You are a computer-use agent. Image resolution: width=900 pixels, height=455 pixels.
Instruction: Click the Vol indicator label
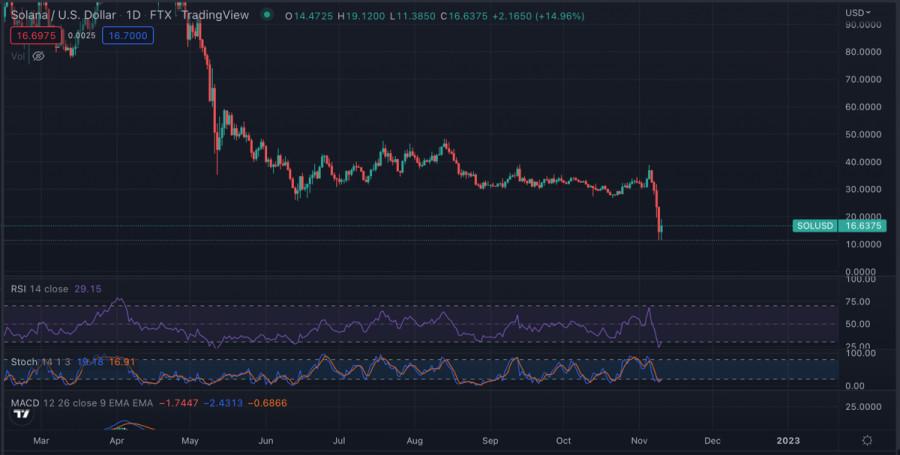(18, 56)
